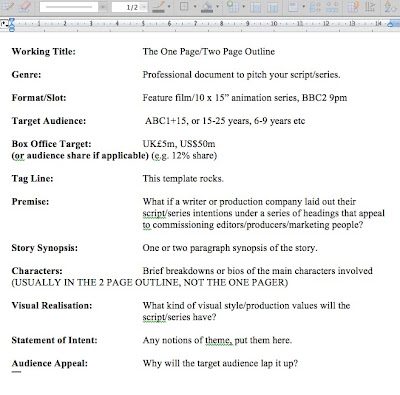Expand the Shading Color dropdown arrow
This screenshot has height=395, width=400.
218,6
